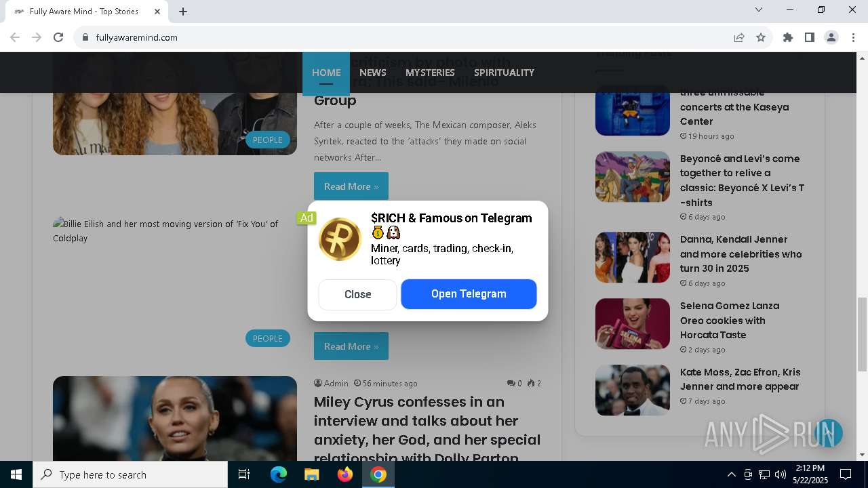Open the Beyoncé and Levi's article link

point(742,180)
